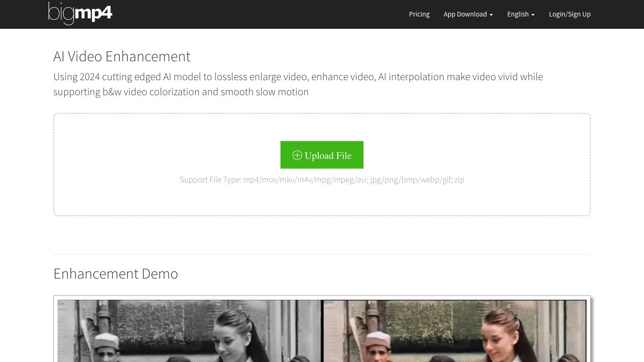Click the bigmp4 logo
The image size is (644, 362).
(x=80, y=13)
